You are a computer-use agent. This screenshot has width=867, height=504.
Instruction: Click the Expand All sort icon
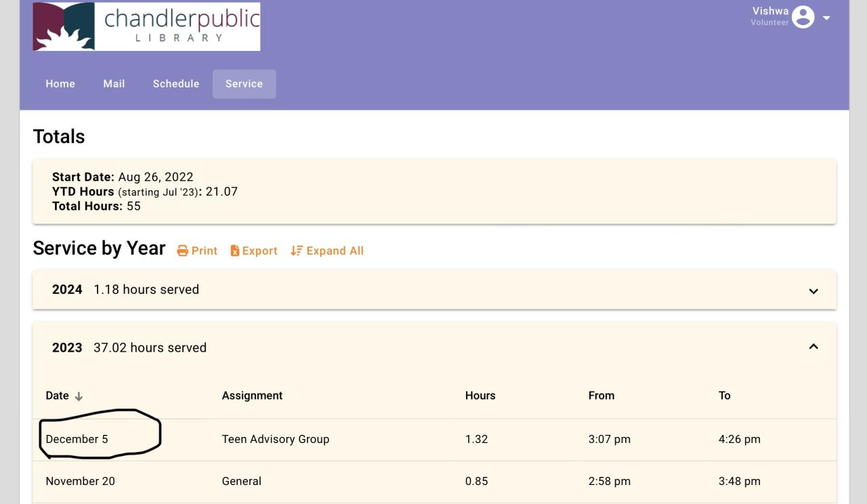pyautogui.click(x=296, y=251)
